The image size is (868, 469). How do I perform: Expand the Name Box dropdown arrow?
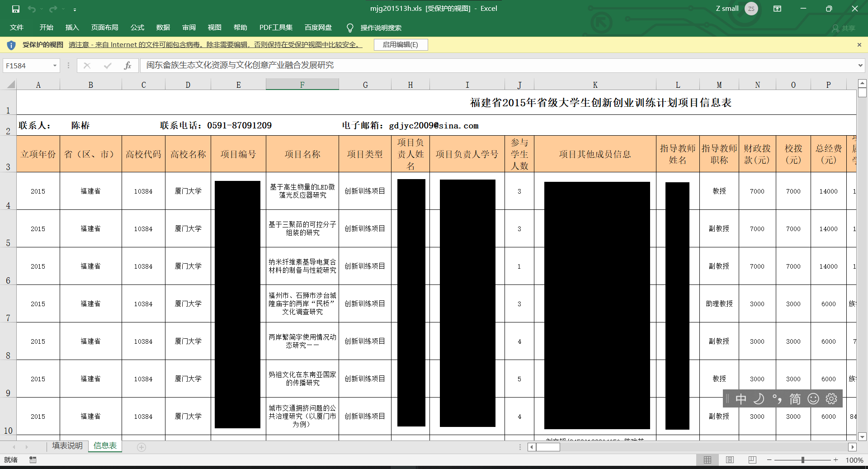55,66
